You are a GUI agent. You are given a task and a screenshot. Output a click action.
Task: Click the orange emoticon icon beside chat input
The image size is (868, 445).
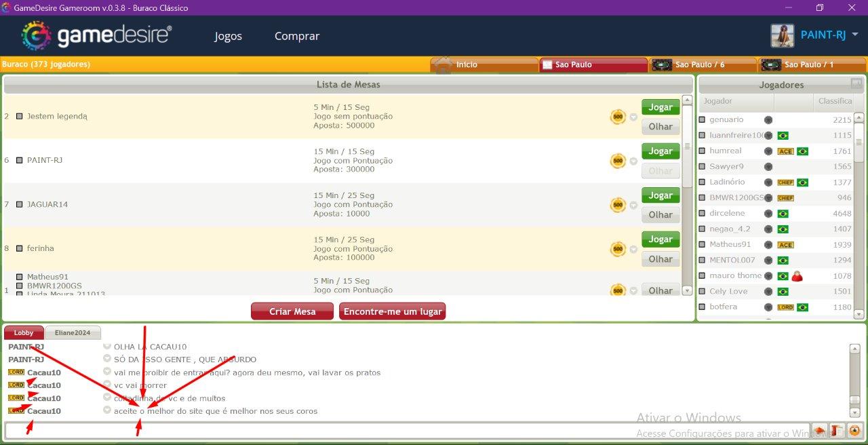pyautogui.click(x=854, y=431)
